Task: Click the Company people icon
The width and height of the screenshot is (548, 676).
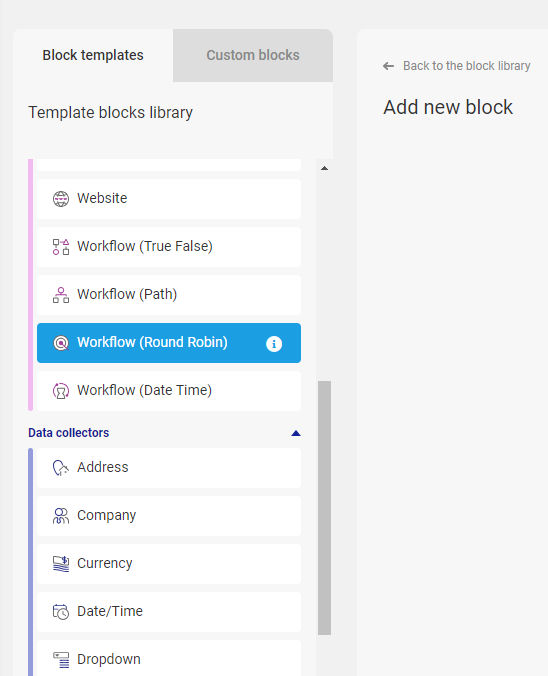Action: click(x=61, y=516)
